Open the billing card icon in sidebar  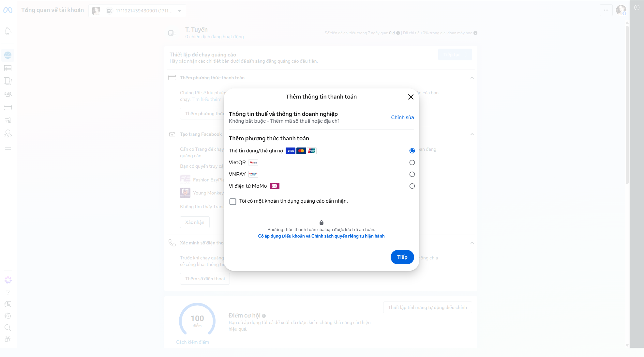click(x=8, y=107)
